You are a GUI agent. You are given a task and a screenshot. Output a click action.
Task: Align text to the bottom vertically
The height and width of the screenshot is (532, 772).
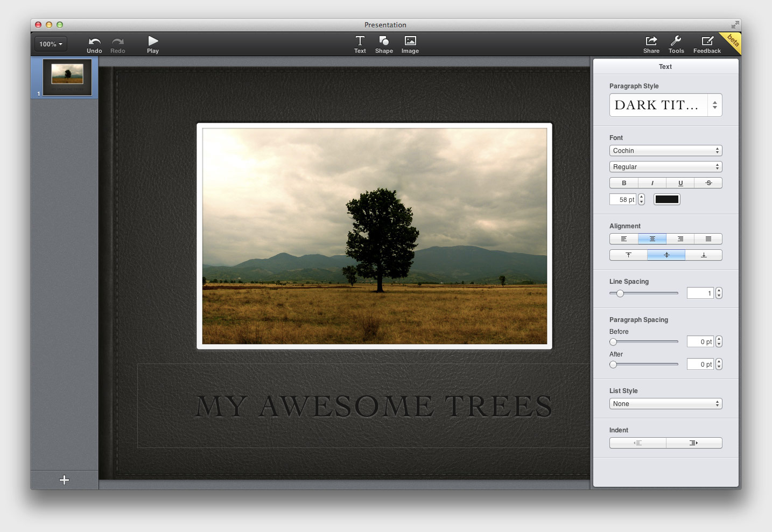click(x=704, y=255)
